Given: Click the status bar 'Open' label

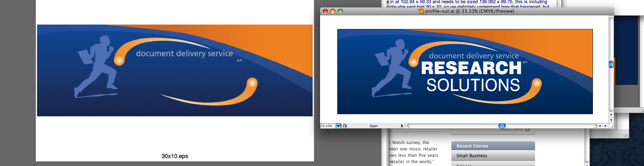Looking at the screenshot, I should coord(374,126).
